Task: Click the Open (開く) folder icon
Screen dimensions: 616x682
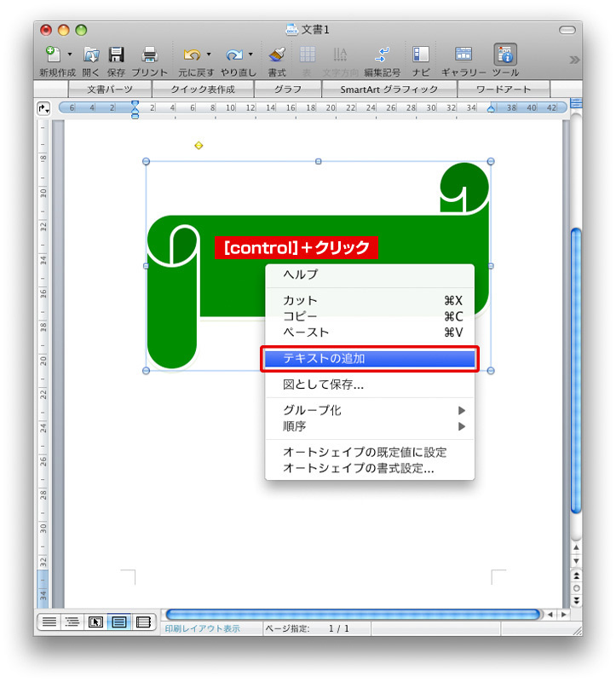Action: (91, 55)
